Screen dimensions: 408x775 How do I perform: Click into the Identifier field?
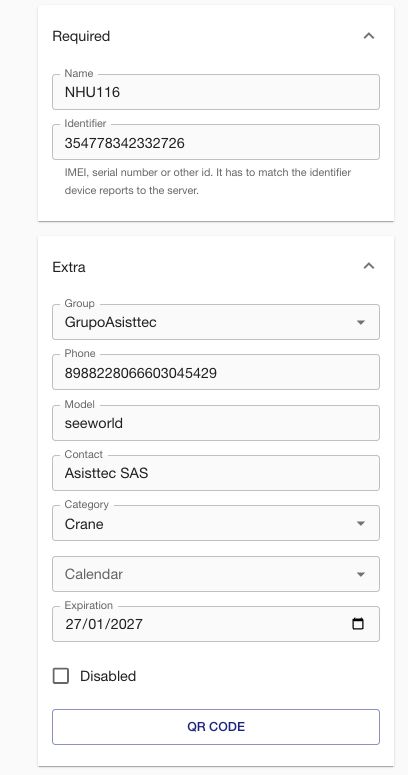click(216, 142)
